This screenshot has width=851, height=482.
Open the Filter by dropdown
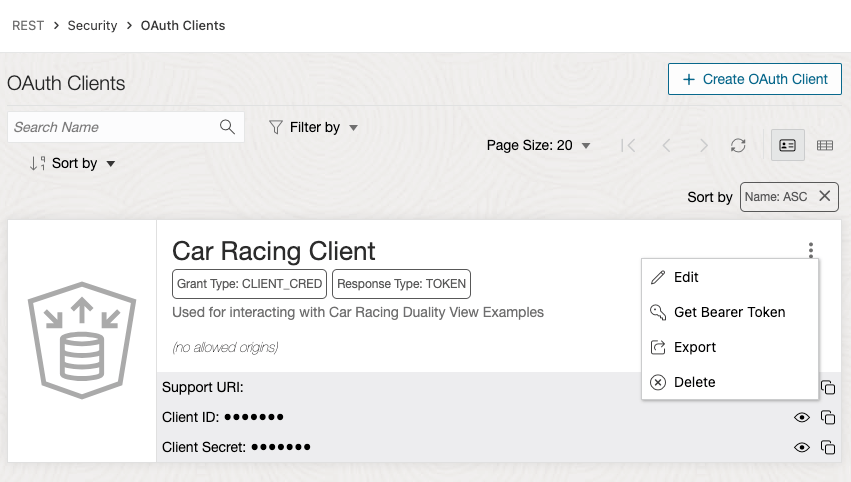point(313,127)
